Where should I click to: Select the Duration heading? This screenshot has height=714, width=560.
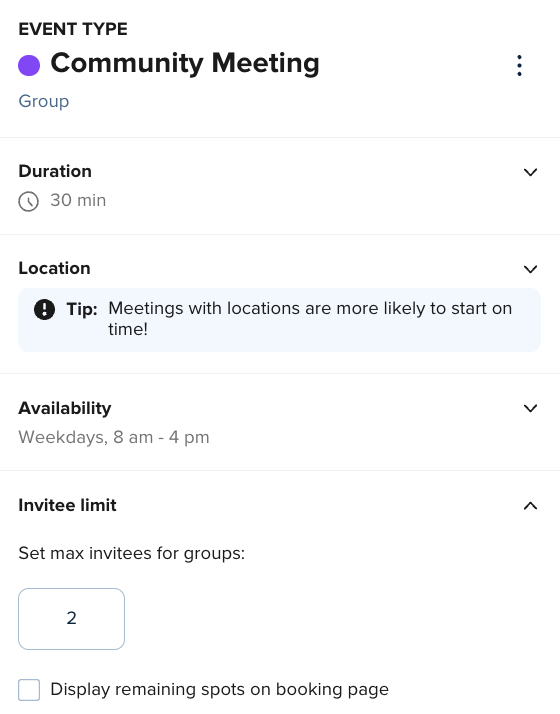(55, 171)
